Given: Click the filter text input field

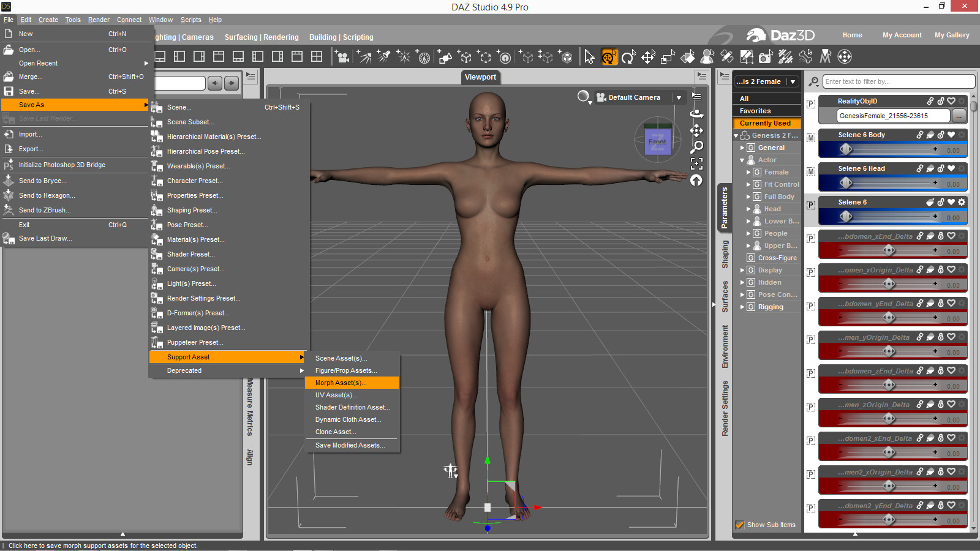Looking at the screenshot, I should coord(899,81).
